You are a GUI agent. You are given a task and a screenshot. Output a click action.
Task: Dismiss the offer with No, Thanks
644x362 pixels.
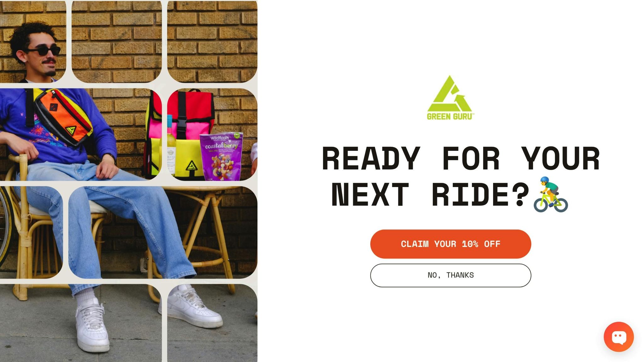tap(450, 275)
